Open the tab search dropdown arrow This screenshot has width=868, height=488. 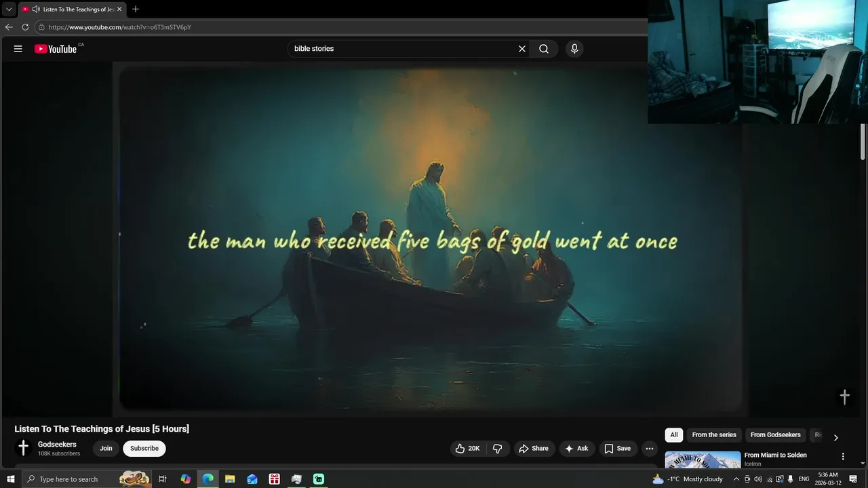9,9
